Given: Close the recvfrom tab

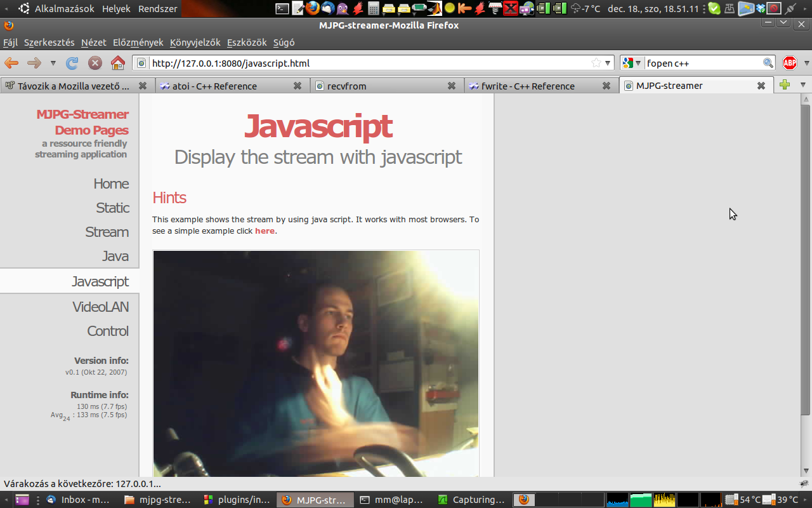Looking at the screenshot, I should (x=452, y=86).
